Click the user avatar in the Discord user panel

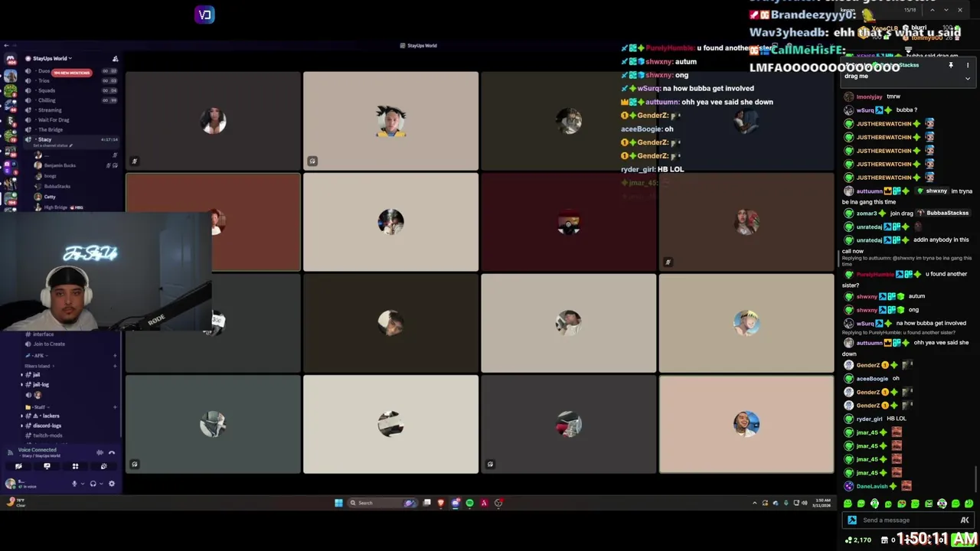point(10,484)
